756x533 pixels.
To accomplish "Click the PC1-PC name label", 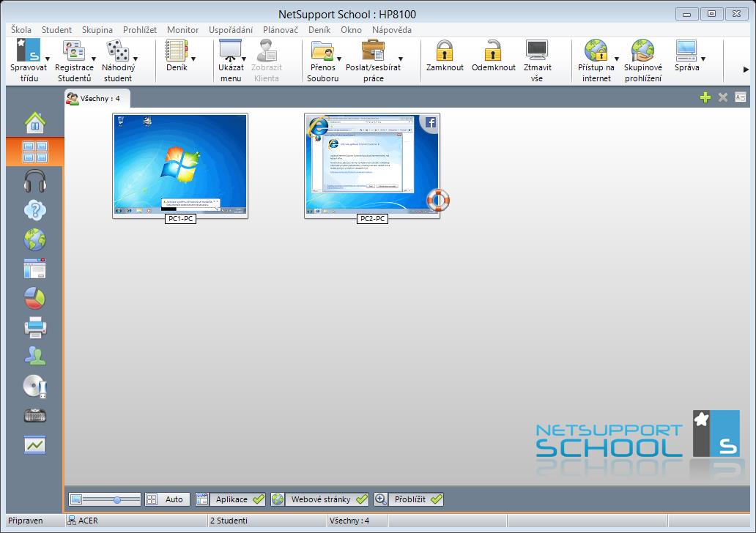I will click(180, 219).
